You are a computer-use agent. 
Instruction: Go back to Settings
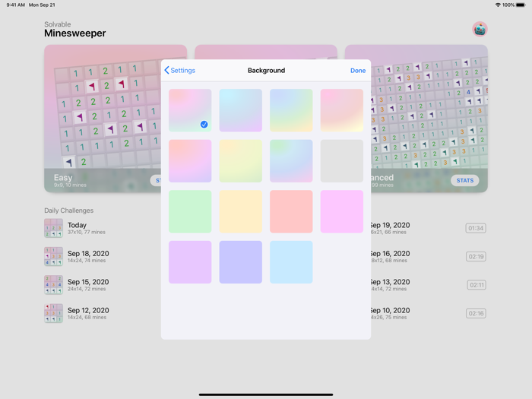(x=180, y=70)
